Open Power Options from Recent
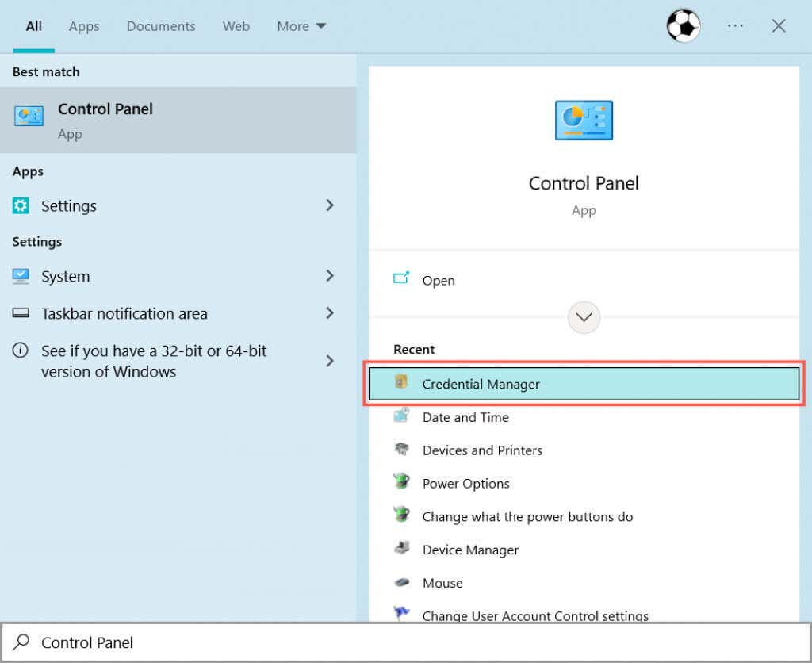The height and width of the screenshot is (663, 812). tap(584, 483)
